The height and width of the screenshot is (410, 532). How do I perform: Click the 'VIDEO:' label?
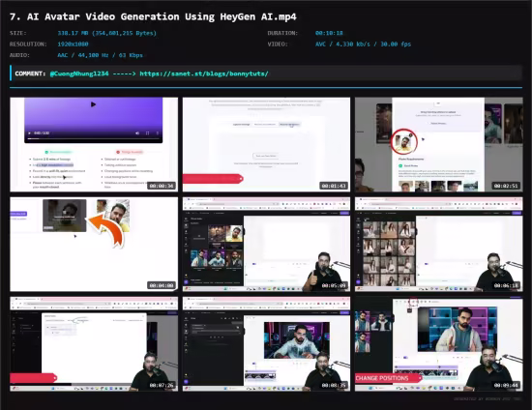click(x=278, y=44)
